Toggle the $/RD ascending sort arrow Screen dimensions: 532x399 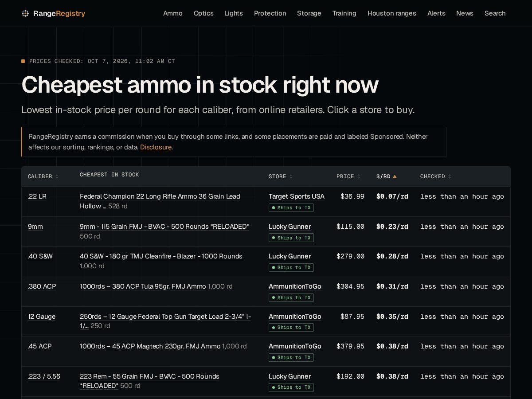coord(395,176)
